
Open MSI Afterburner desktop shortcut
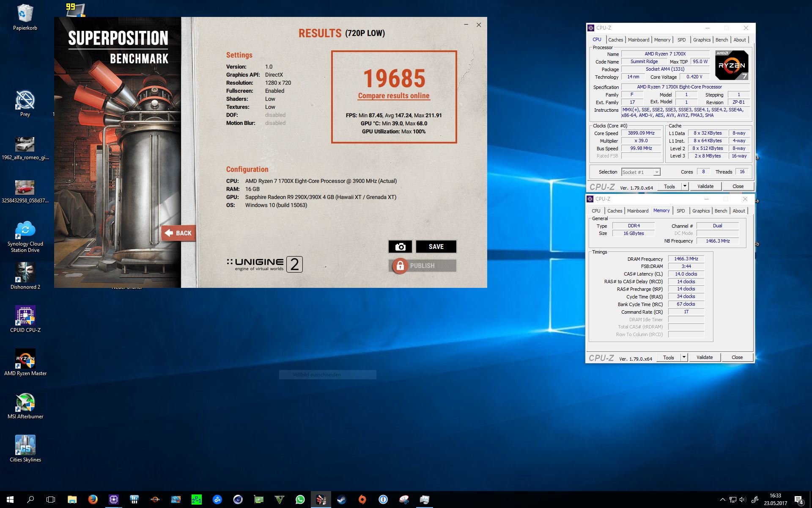25,402
